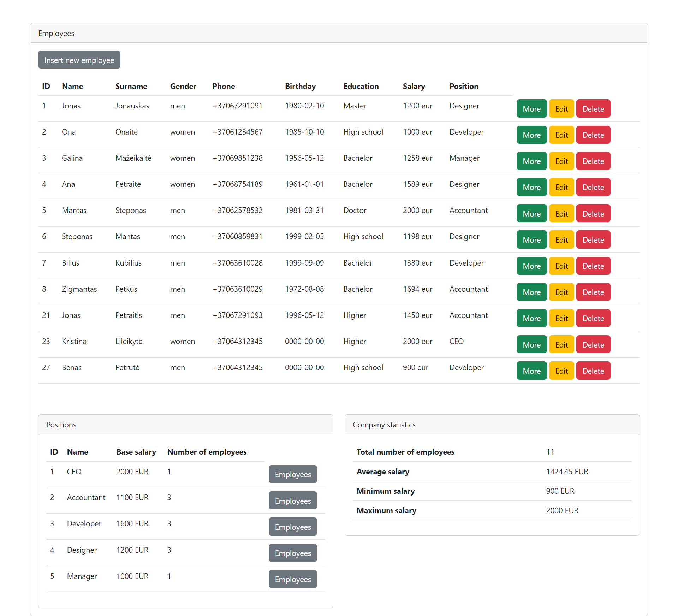Click More for Jonas Jonauskas

(531, 108)
